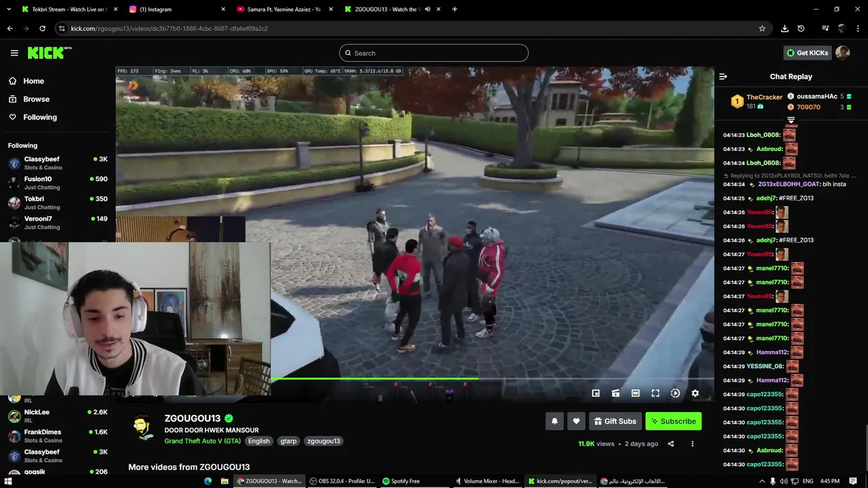868x488 pixels.
Task: Toggle picture-in-picture on the video player
Action: pyautogui.click(x=595, y=393)
